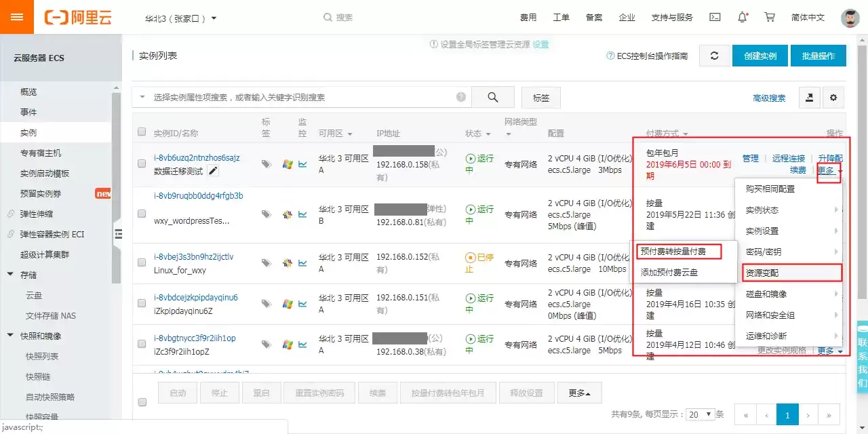Toggle the select-all checkbox in table header
Viewport: 868px width, 434px height.
click(142, 132)
